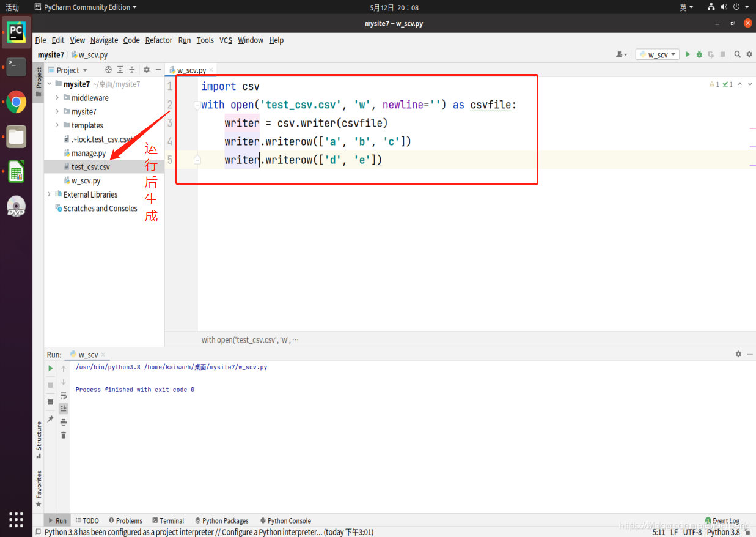Open the Edit menu

(x=58, y=40)
